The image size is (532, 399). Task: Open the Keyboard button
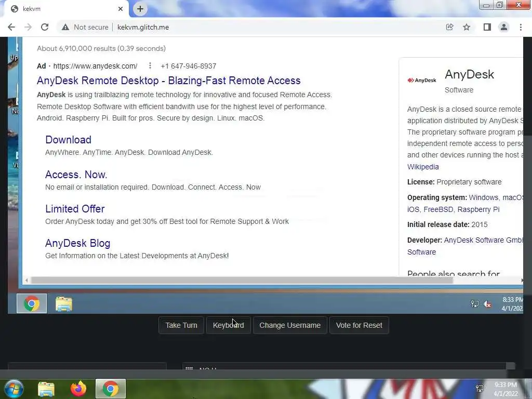229,325
